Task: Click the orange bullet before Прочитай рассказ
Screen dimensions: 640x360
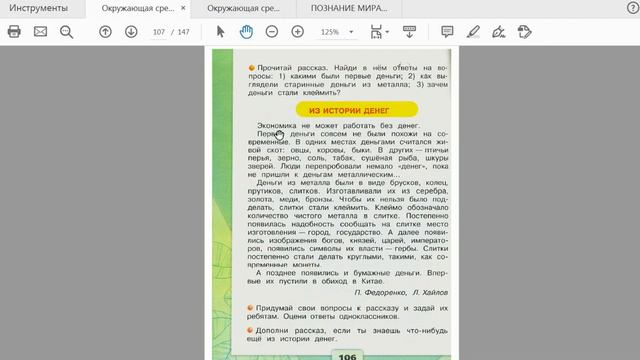Action: click(251, 68)
